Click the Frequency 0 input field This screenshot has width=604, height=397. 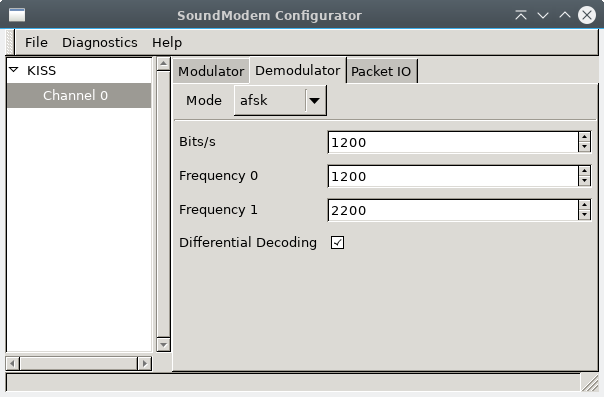(453, 176)
